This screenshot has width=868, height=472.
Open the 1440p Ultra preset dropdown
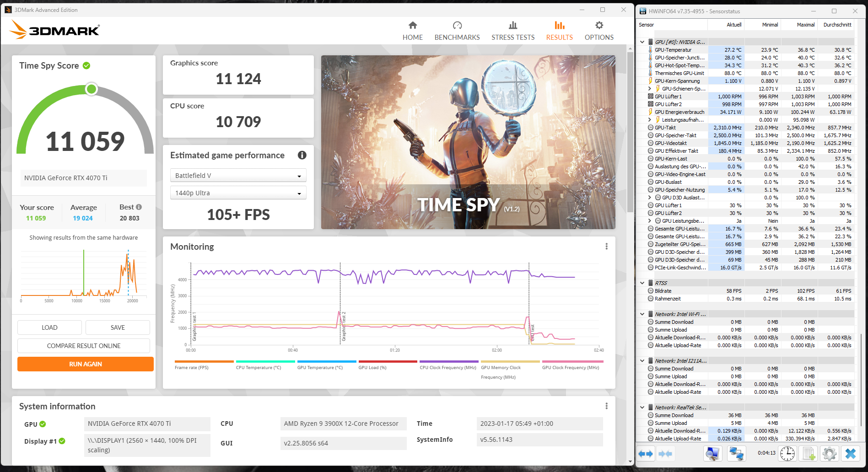click(238, 193)
